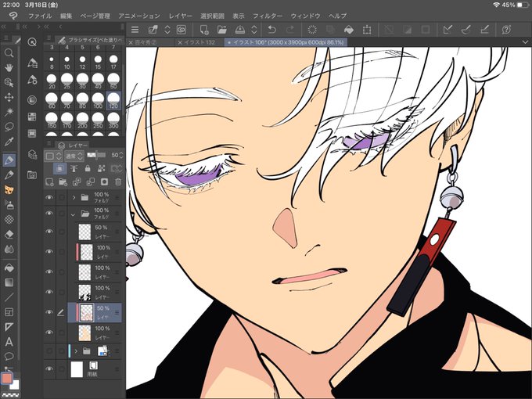Click the New raster layer icon

pos(49,182)
